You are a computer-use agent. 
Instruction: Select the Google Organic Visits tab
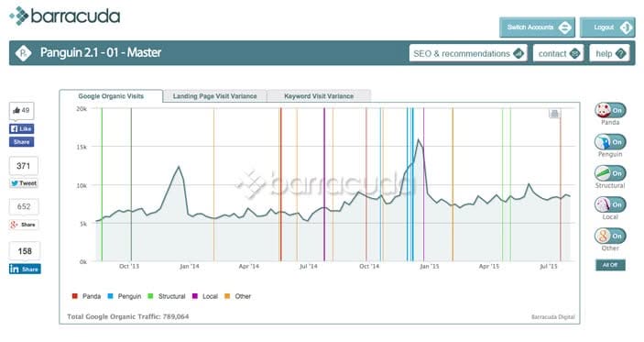pos(111,96)
